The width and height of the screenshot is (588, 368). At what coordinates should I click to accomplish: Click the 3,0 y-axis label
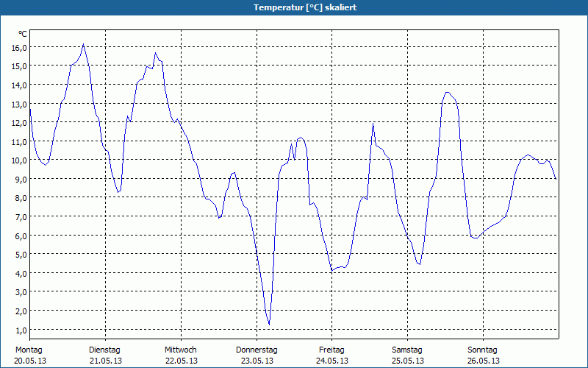[21, 292]
